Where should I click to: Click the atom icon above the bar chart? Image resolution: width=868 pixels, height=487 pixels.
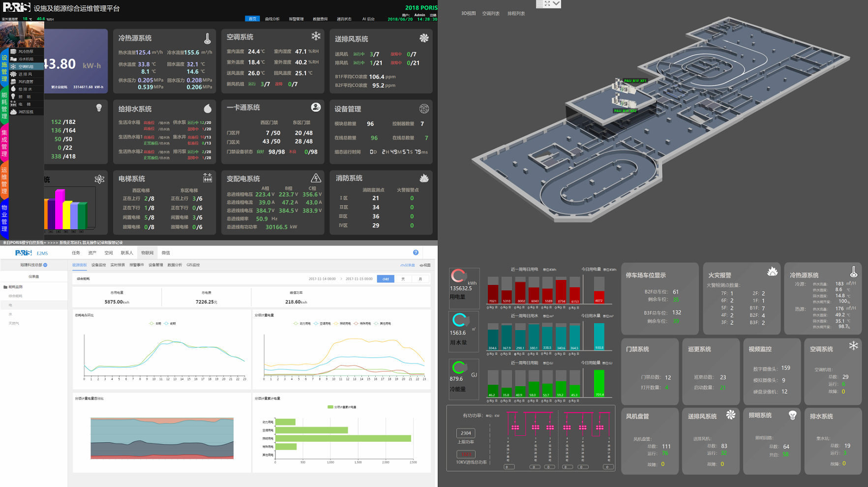click(x=99, y=179)
